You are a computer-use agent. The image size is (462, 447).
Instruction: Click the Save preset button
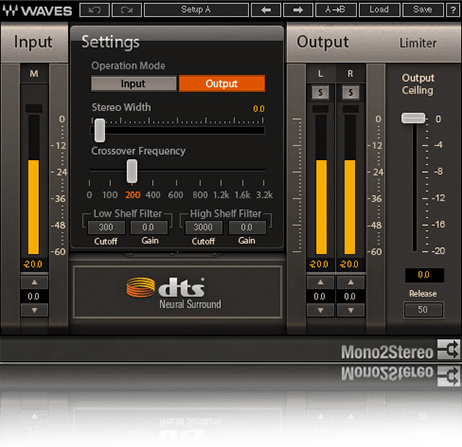tap(423, 10)
